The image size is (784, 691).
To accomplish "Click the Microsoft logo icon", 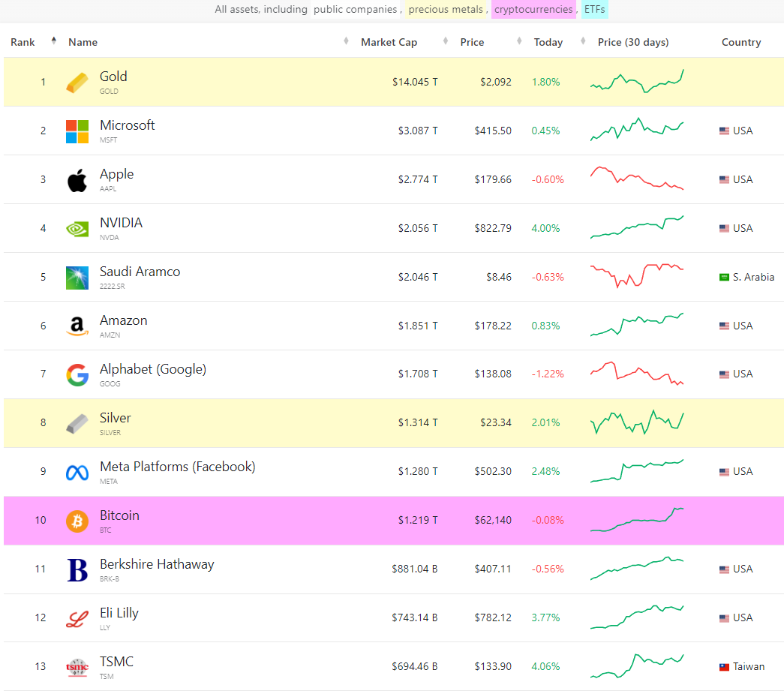I will (x=77, y=131).
